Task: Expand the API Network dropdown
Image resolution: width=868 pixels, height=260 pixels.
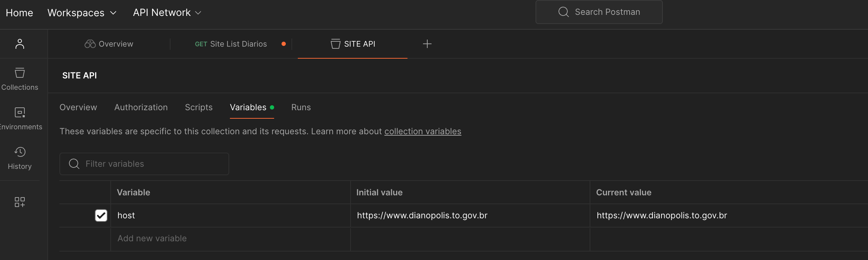Action: pos(167,13)
